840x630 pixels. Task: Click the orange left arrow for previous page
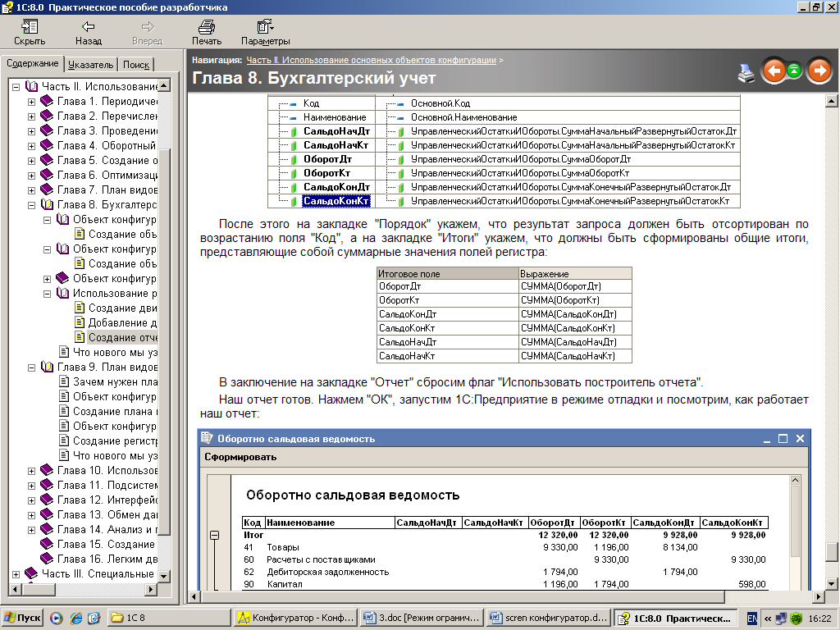pyautogui.click(x=774, y=71)
